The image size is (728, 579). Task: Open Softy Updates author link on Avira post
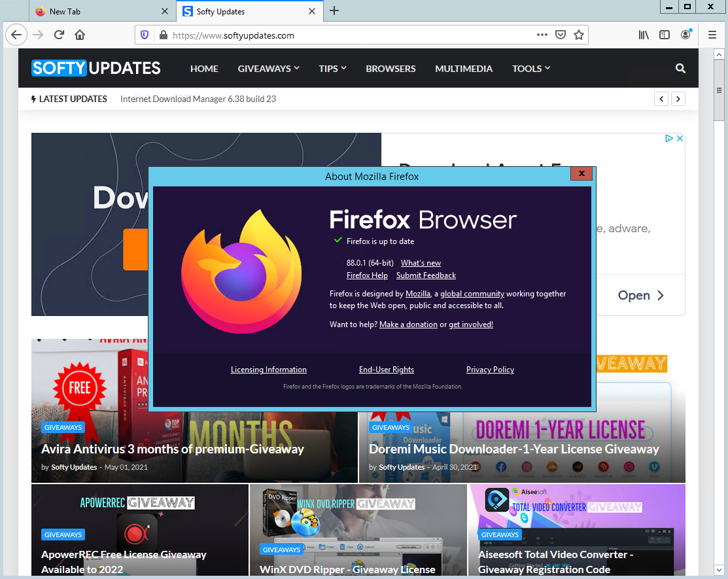coord(74,467)
